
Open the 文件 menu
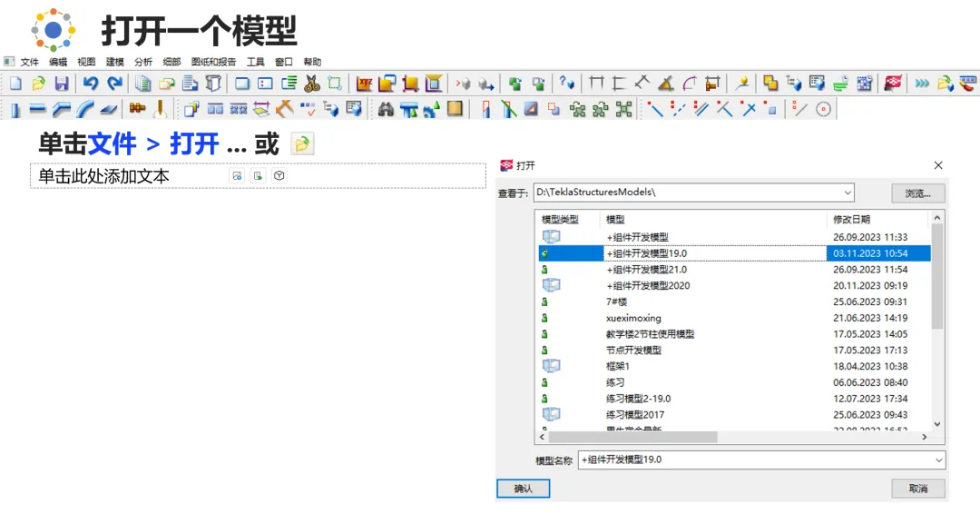tap(29, 62)
